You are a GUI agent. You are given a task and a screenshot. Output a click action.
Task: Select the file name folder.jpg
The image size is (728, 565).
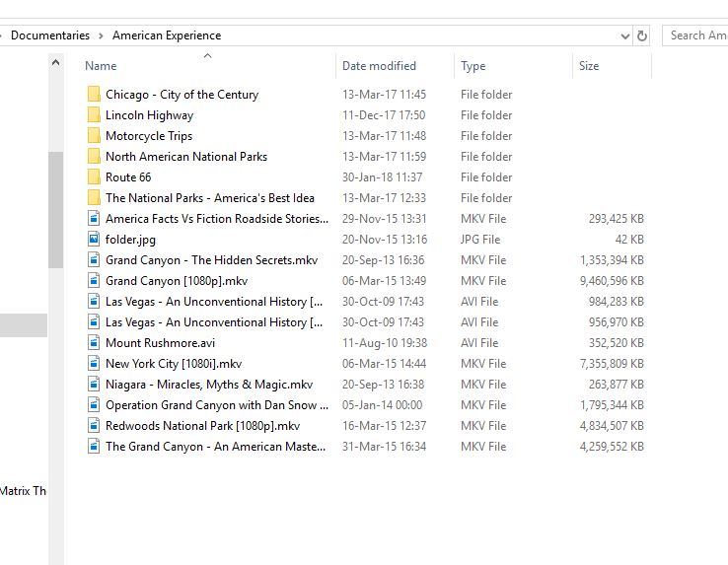pyautogui.click(x=130, y=240)
